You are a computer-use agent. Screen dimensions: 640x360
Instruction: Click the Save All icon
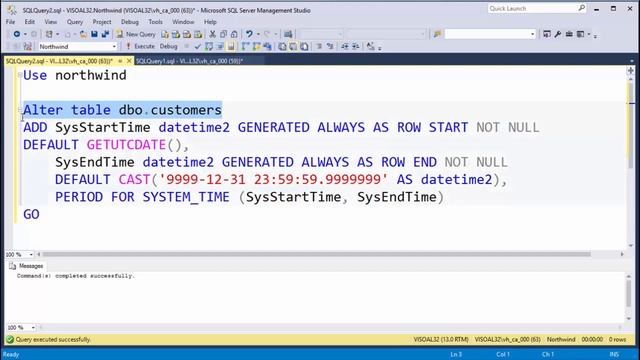coord(105,34)
